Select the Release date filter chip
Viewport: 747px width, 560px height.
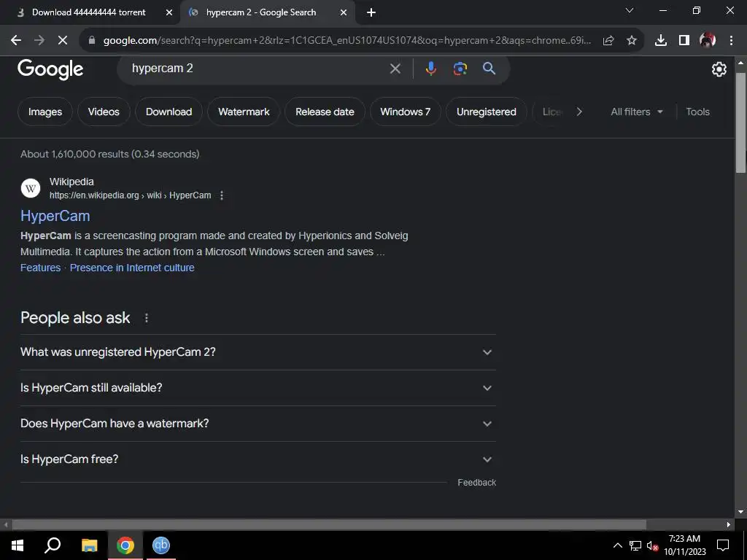pos(325,112)
